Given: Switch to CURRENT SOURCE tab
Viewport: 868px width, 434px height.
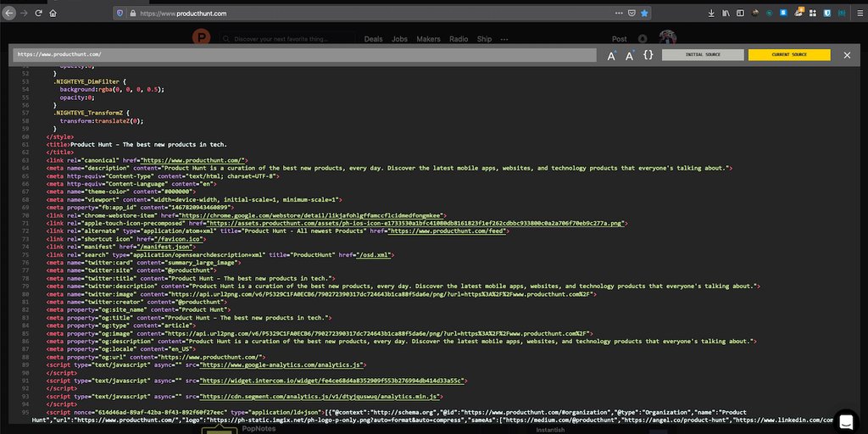Looking at the screenshot, I should [789, 55].
